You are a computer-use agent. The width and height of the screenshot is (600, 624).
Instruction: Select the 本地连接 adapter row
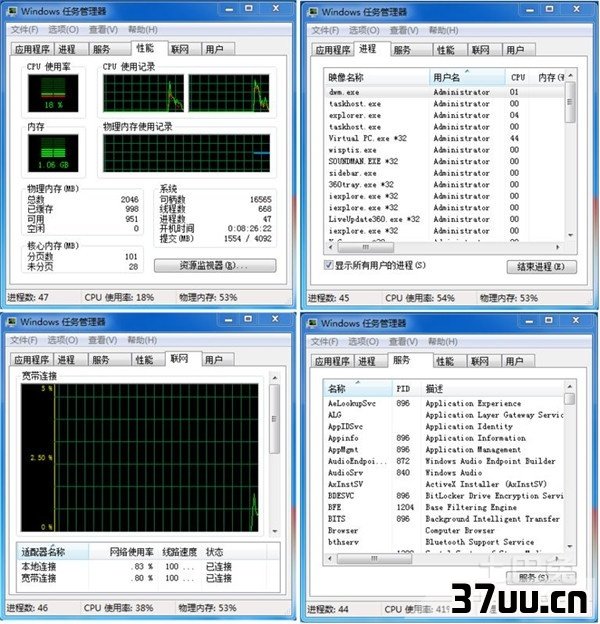[148, 566]
